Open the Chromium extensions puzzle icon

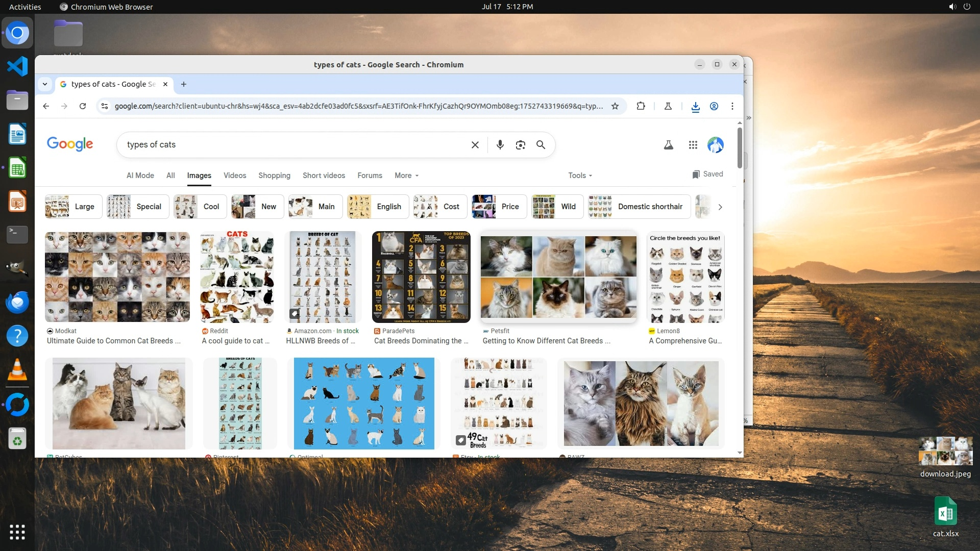pos(641,106)
